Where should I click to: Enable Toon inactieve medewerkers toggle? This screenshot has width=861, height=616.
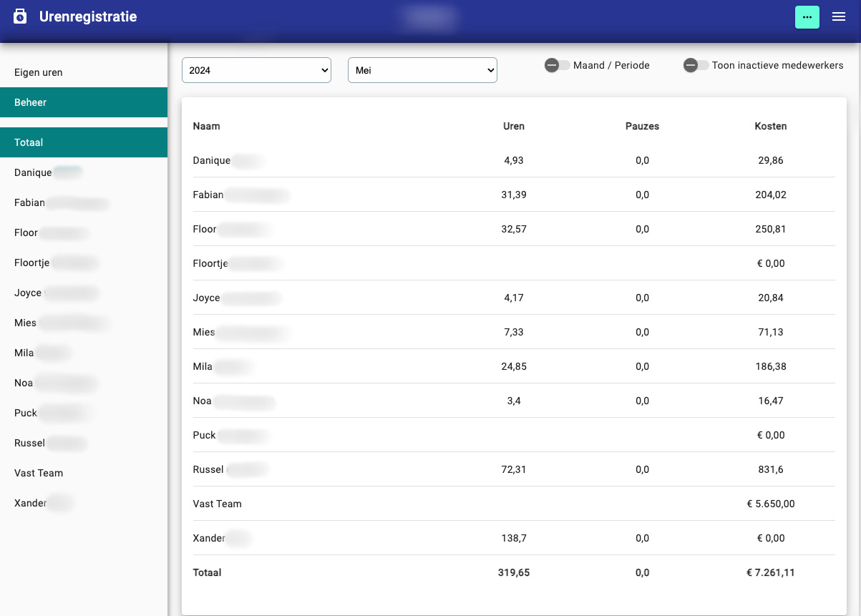696,66
